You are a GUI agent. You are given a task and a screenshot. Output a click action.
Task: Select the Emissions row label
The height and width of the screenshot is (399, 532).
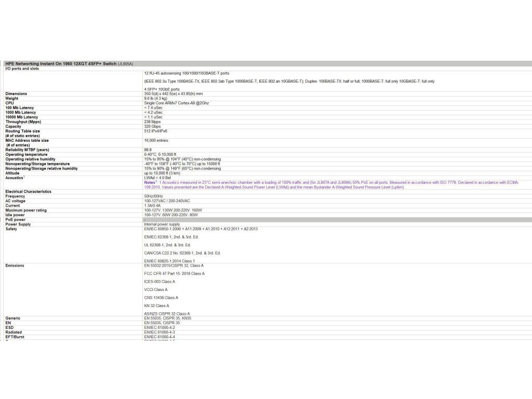15,265
